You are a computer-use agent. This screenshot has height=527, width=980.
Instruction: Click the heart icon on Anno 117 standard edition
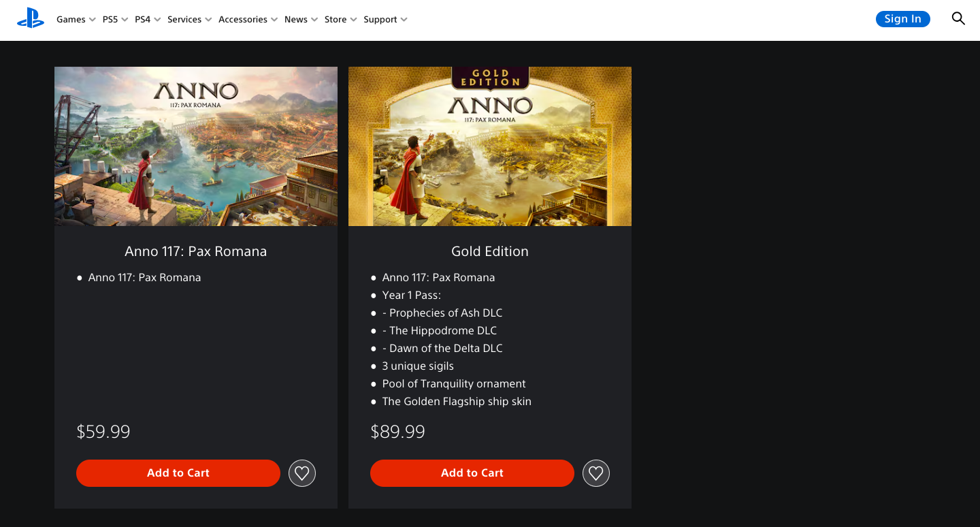point(301,473)
